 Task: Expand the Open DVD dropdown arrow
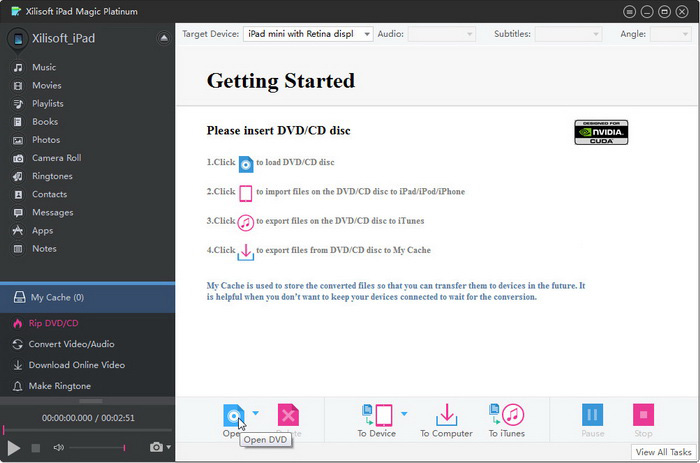coord(255,413)
